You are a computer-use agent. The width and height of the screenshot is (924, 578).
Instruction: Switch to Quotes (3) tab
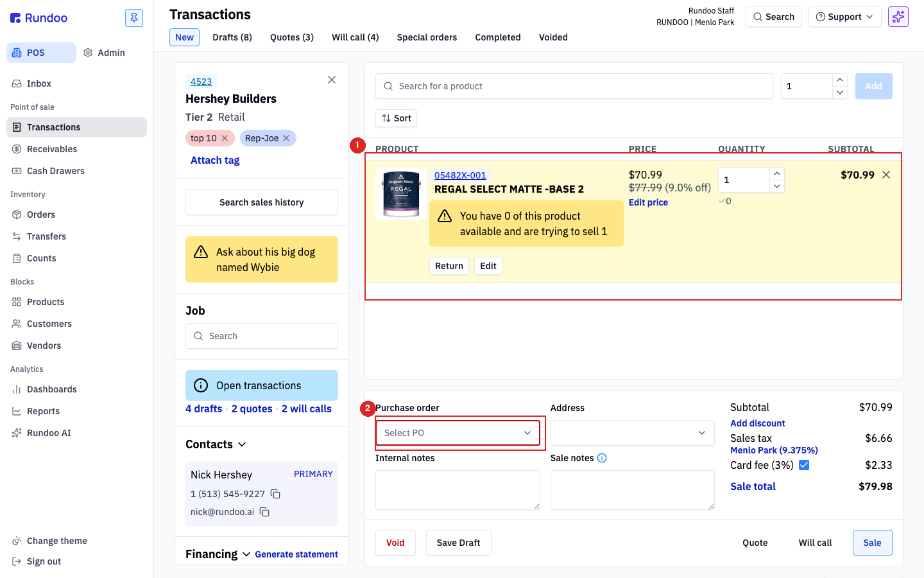(292, 37)
